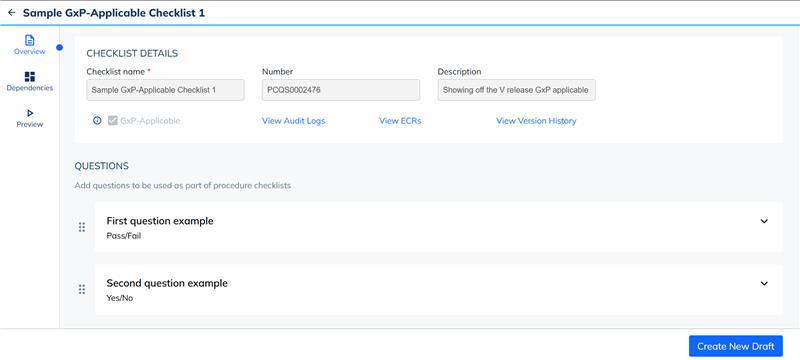The image size is (800, 360).
Task: Click the Checklist name input field
Action: (165, 90)
